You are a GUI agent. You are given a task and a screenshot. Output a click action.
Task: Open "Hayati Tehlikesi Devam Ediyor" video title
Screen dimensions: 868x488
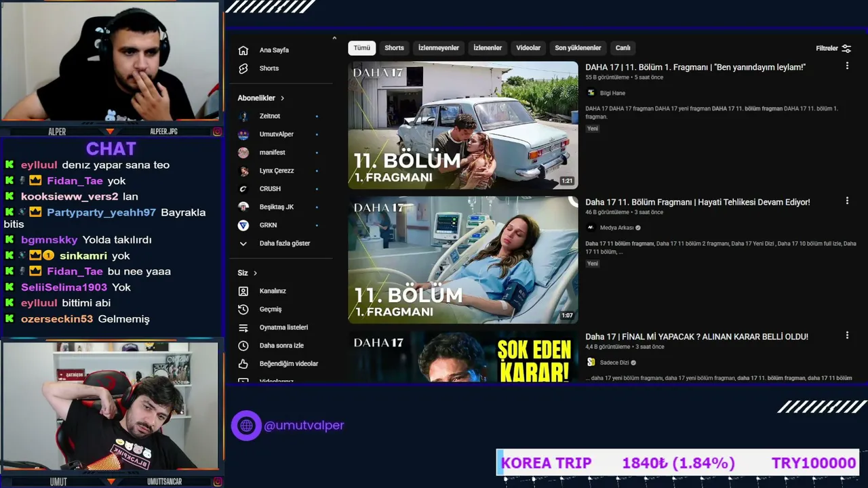(698, 202)
